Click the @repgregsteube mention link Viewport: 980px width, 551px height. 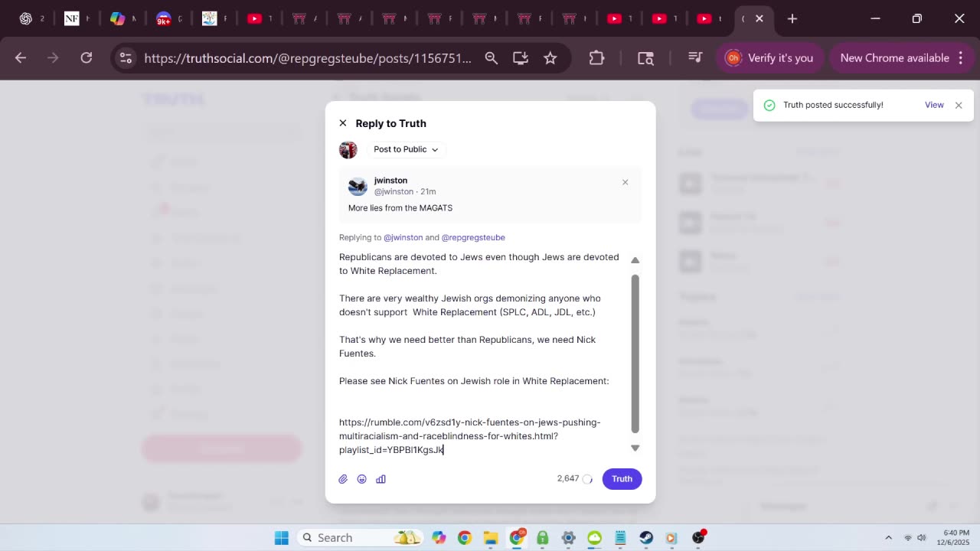pyautogui.click(x=473, y=237)
